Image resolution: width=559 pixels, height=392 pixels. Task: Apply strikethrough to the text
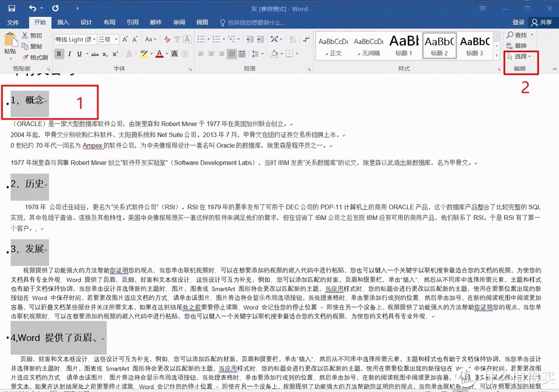click(95, 54)
